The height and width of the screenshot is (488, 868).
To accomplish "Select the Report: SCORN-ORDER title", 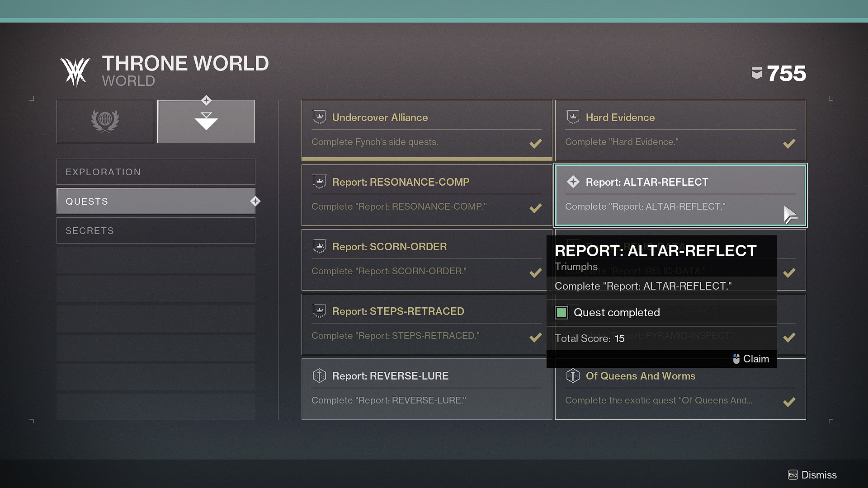I will click(389, 247).
